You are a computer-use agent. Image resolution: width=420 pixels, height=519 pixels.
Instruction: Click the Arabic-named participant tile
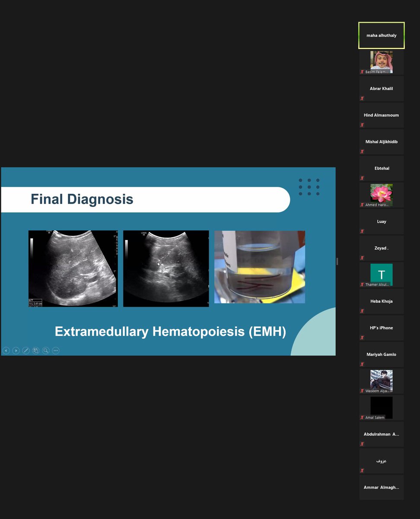pyautogui.click(x=382, y=461)
